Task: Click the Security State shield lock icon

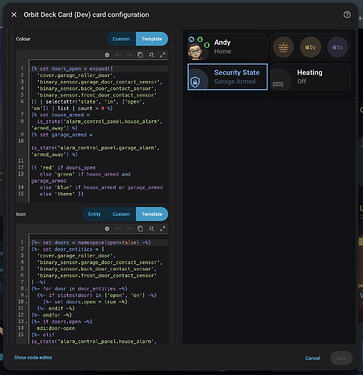Action: [x=195, y=82]
